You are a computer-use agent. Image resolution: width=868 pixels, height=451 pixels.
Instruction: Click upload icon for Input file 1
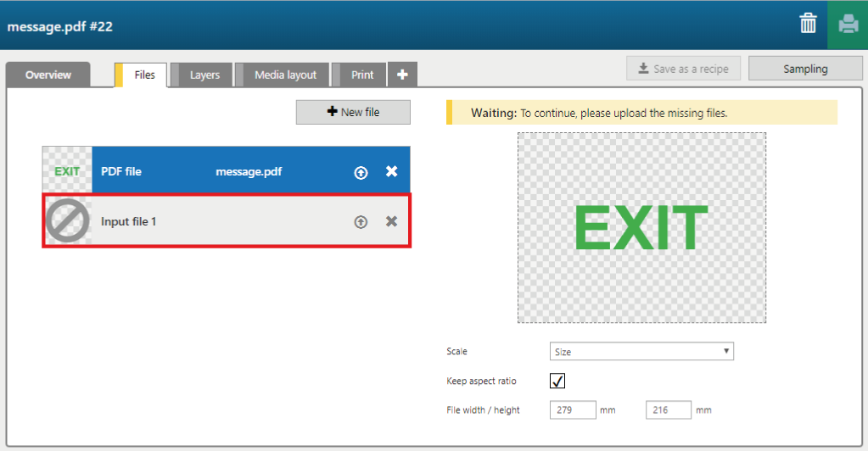(x=361, y=222)
